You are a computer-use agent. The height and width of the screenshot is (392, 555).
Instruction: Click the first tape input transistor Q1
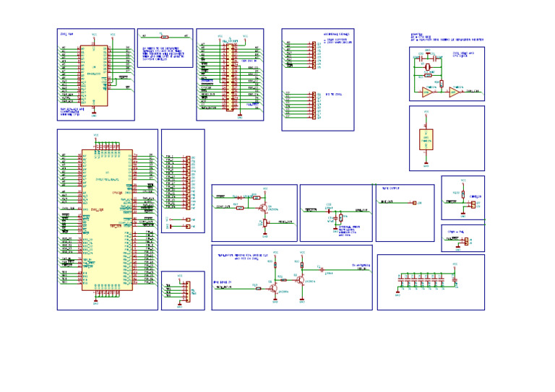tap(273, 289)
